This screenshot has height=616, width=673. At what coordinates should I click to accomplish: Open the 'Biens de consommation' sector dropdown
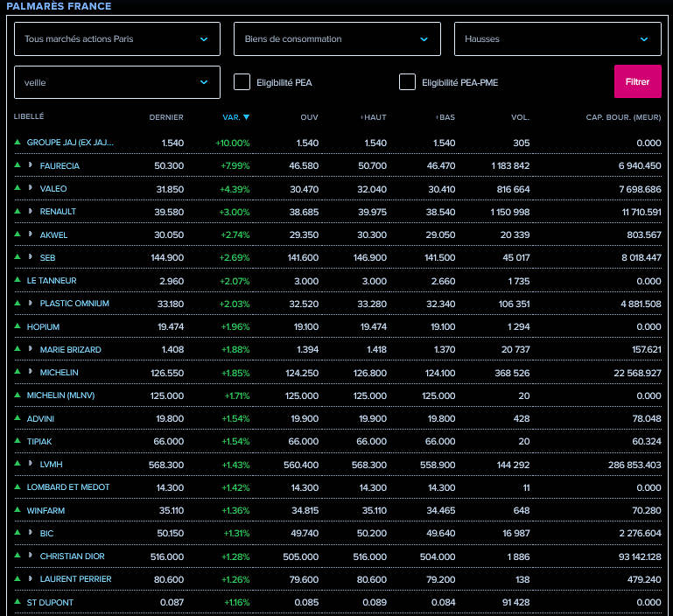pyautogui.click(x=337, y=39)
